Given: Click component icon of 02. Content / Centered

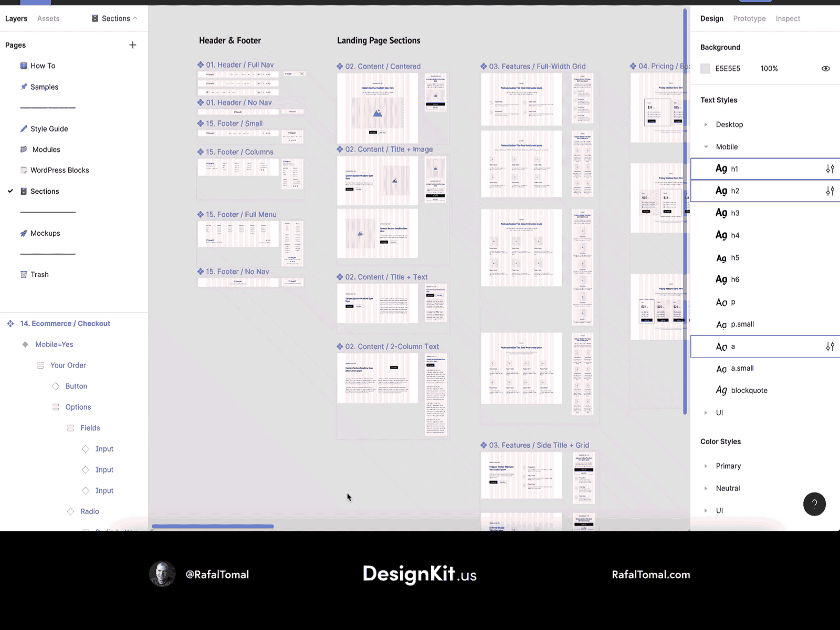Looking at the screenshot, I should 340,66.
